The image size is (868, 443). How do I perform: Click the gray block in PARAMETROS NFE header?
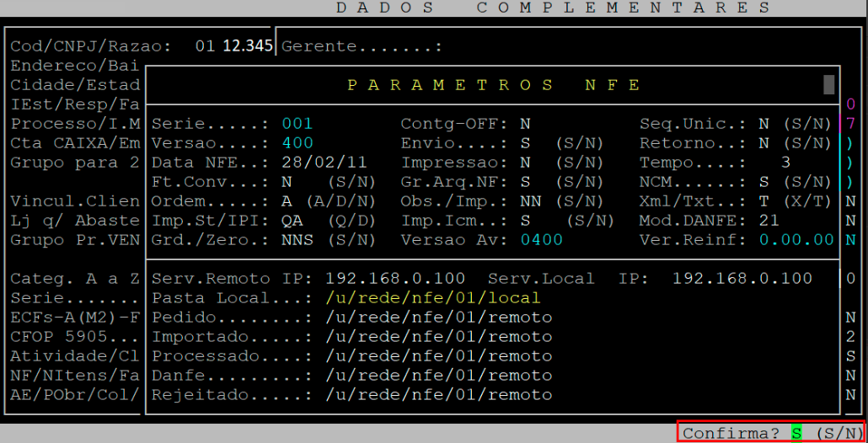[828, 84]
